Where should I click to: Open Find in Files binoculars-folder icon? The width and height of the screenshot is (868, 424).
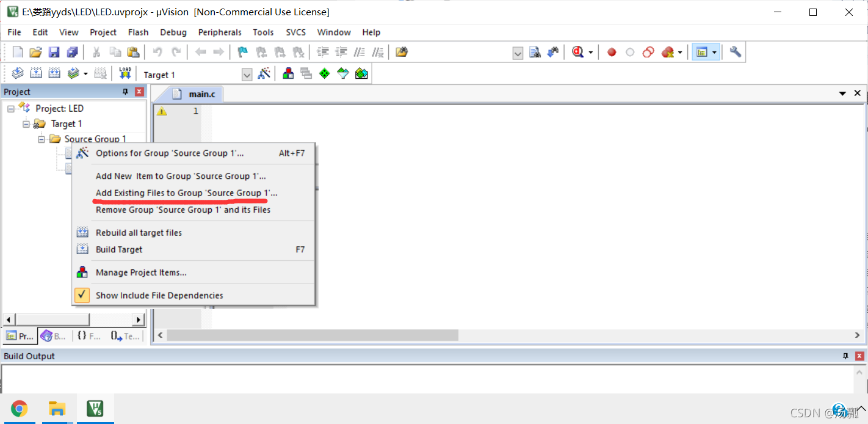click(401, 53)
